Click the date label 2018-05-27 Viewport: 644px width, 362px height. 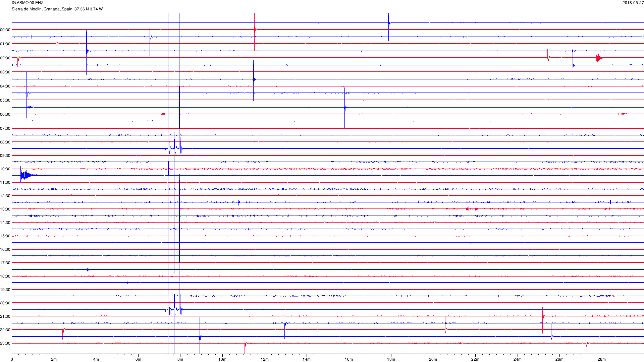coord(633,3)
